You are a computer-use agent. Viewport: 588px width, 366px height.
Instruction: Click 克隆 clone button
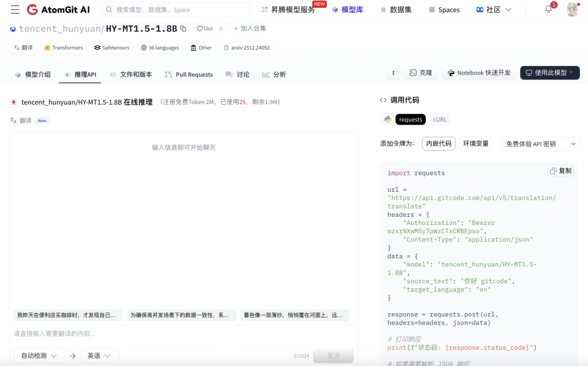421,73
